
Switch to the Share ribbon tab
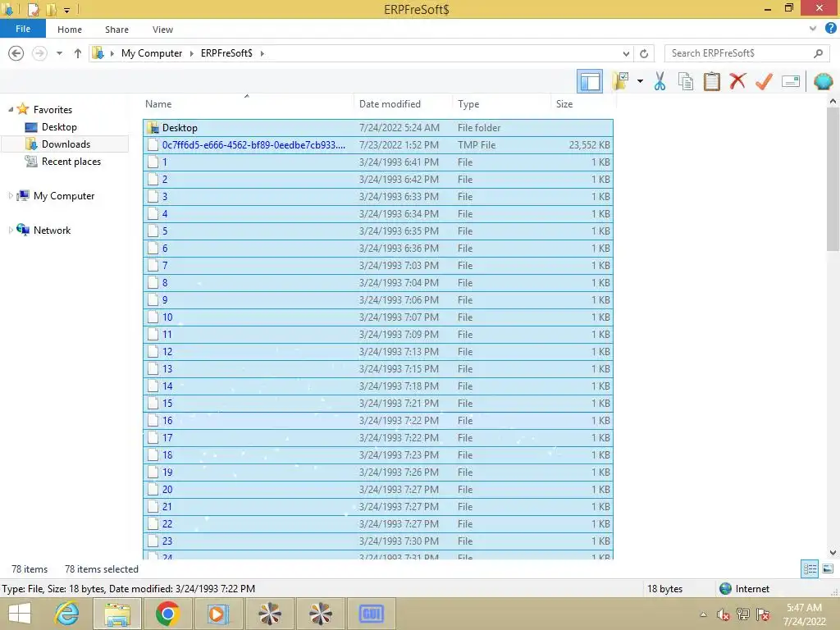116,30
